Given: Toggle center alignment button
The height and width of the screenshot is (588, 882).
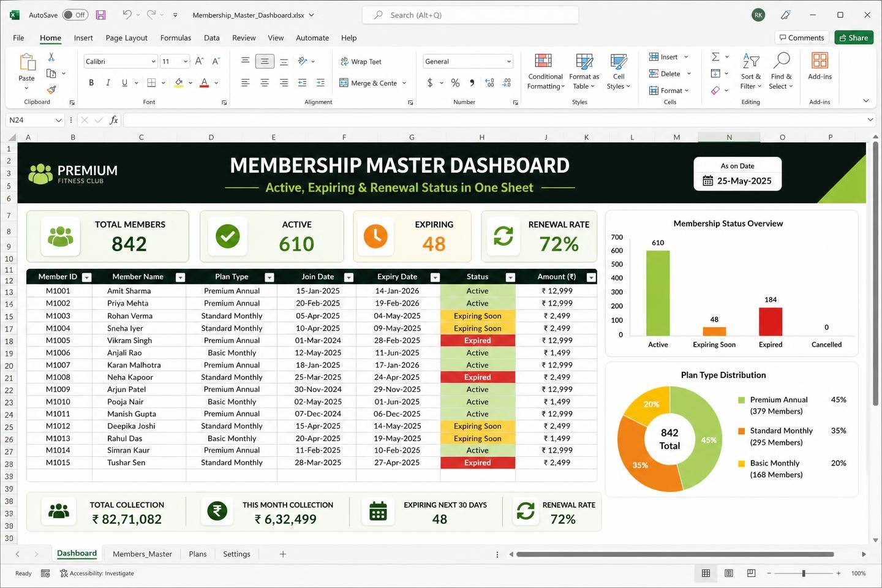Looking at the screenshot, I should pyautogui.click(x=265, y=83).
